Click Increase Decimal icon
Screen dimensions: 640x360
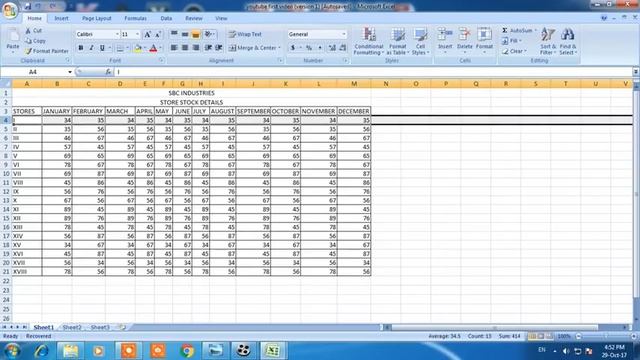click(332, 48)
